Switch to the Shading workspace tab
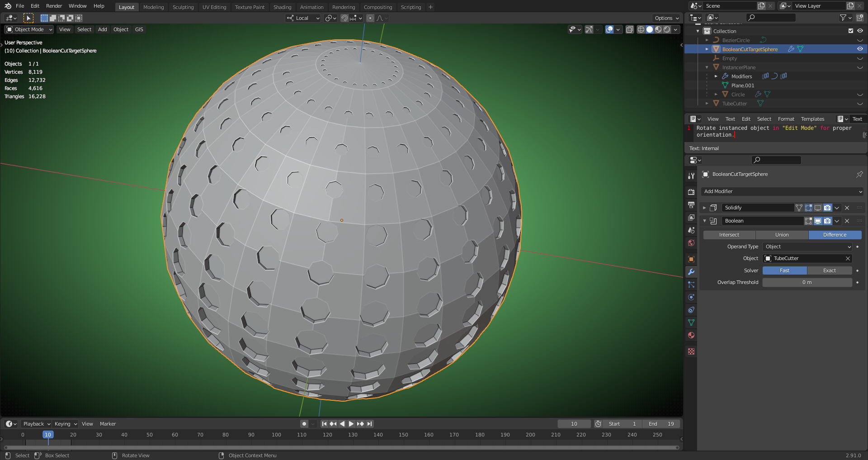Screen dimensions: 868x460 [x=282, y=7]
